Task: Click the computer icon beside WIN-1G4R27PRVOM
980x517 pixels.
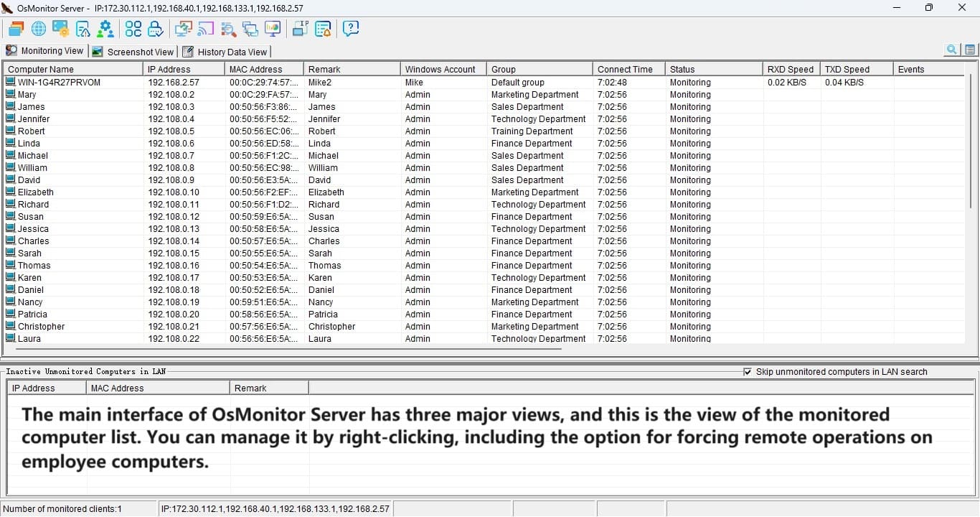Action: (x=10, y=82)
